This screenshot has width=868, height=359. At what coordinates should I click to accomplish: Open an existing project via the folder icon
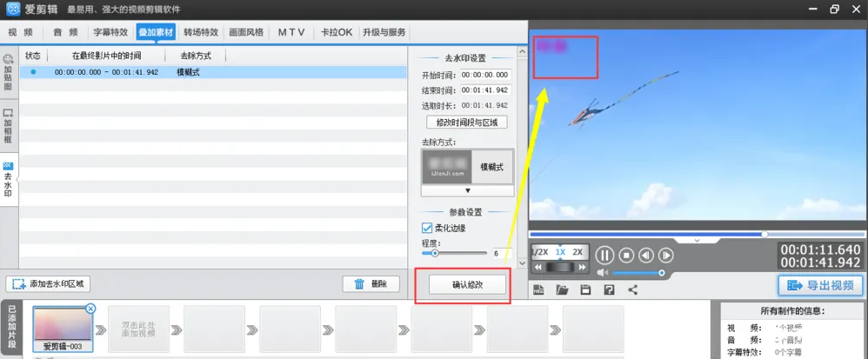click(563, 289)
